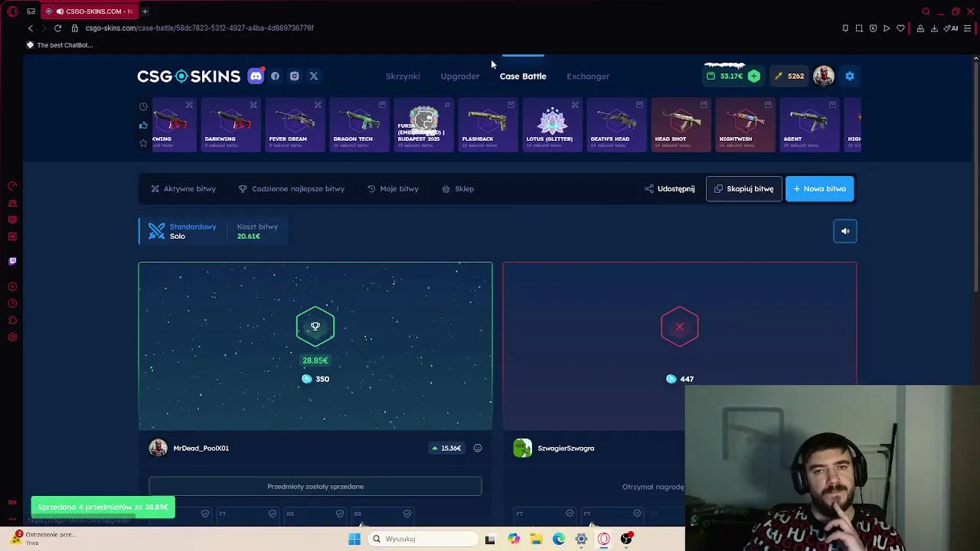The height and width of the screenshot is (551, 980).
Task: Open Opera sidebar history clock icon
Action: [12, 304]
